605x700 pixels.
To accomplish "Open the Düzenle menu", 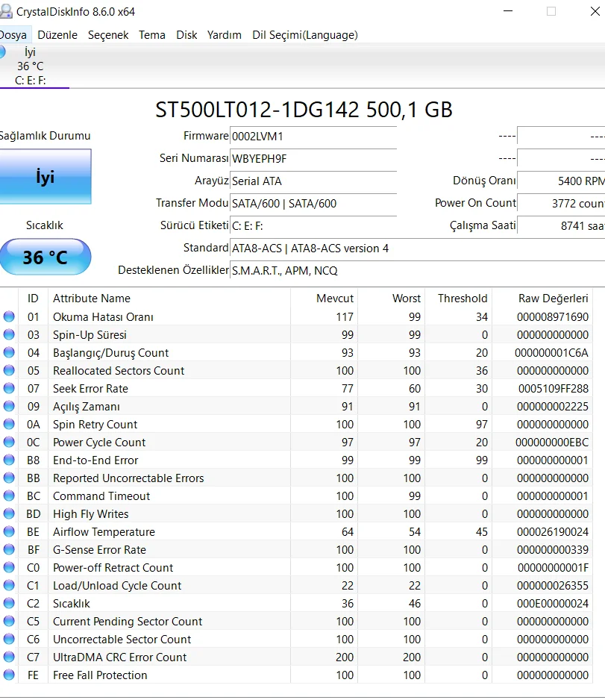I will [57, 35].
